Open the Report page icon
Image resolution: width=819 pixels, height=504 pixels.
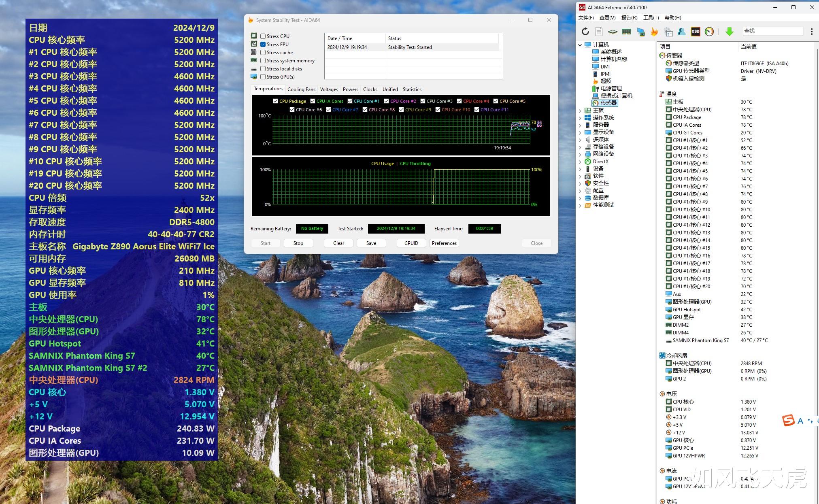click(599, 32)
